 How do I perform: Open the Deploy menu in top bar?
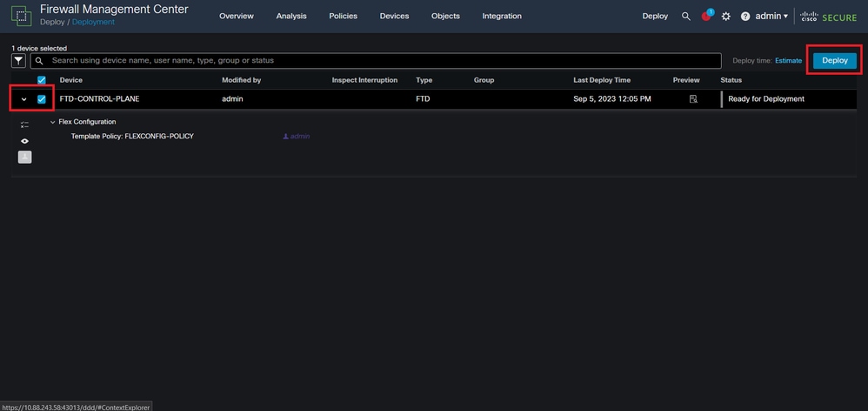655,16
